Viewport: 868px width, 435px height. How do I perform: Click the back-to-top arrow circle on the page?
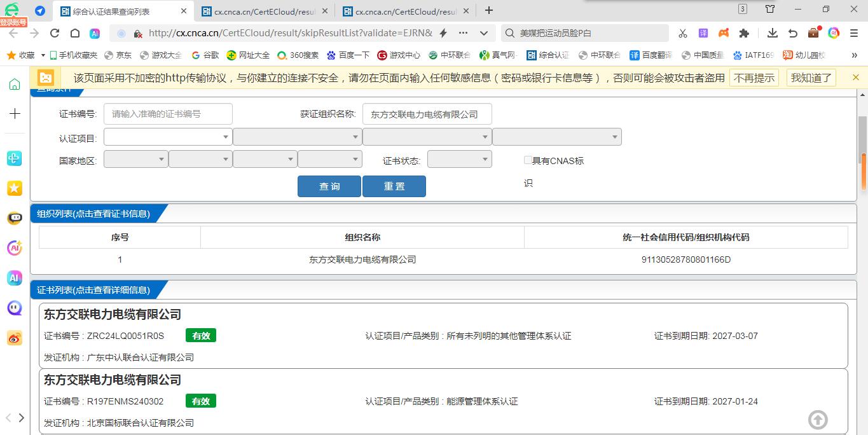pos(818,419)
